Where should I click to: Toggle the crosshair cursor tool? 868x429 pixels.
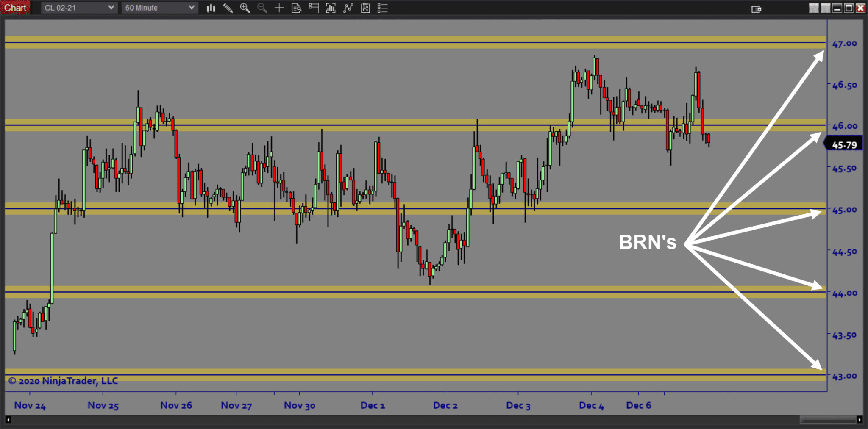[x=279, y=8]
